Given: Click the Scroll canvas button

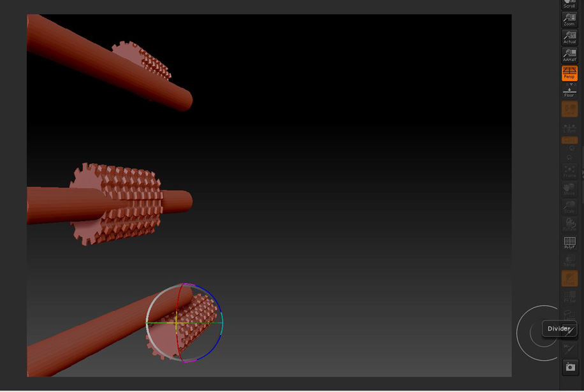Looking at the screenshot, I should click(569, 4).
